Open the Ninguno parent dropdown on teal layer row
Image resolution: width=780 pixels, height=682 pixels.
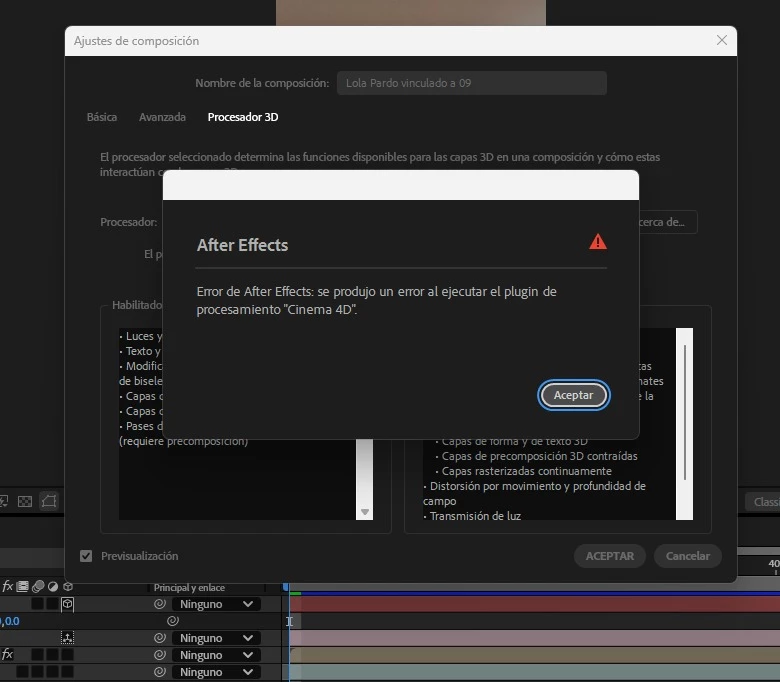pos(216,672)
